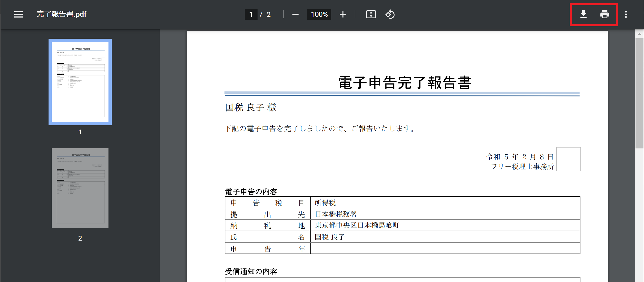
Task: Click the thumbnail label 2
Action: coord(80,238)
